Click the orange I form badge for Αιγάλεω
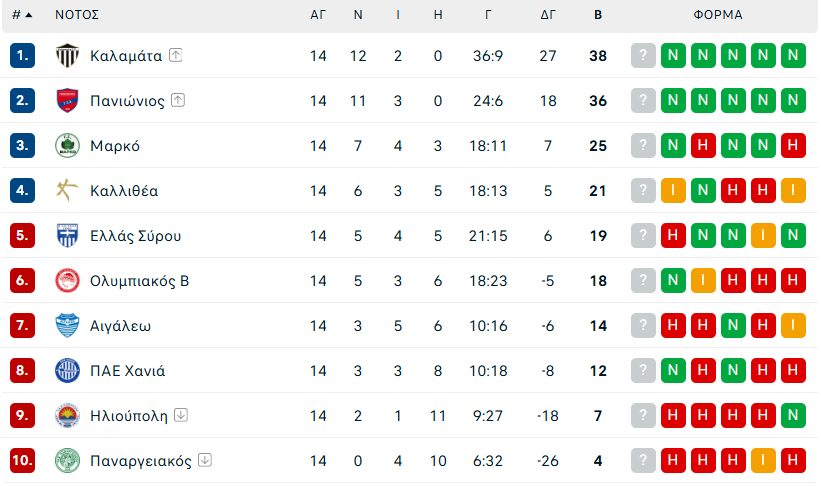This screenshot has height=486, width=821. pyautogui.click(x=794, y=326)
